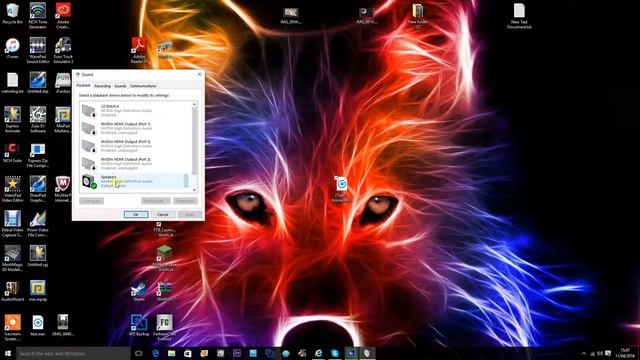Open Icecream Screen Recorder desktop icon

13,328
